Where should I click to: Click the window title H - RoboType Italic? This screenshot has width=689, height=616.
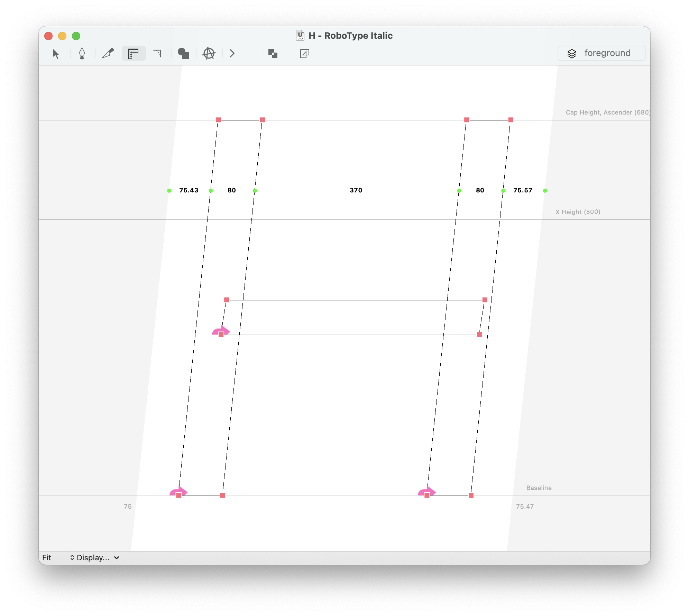pyautogui.click(x=351, y=36)
